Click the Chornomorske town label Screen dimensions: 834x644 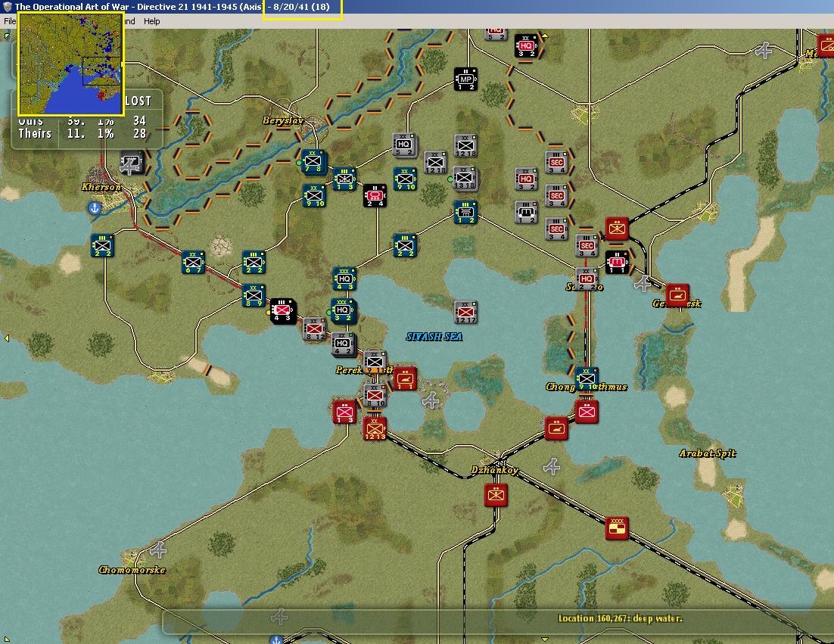pos(132,570)
